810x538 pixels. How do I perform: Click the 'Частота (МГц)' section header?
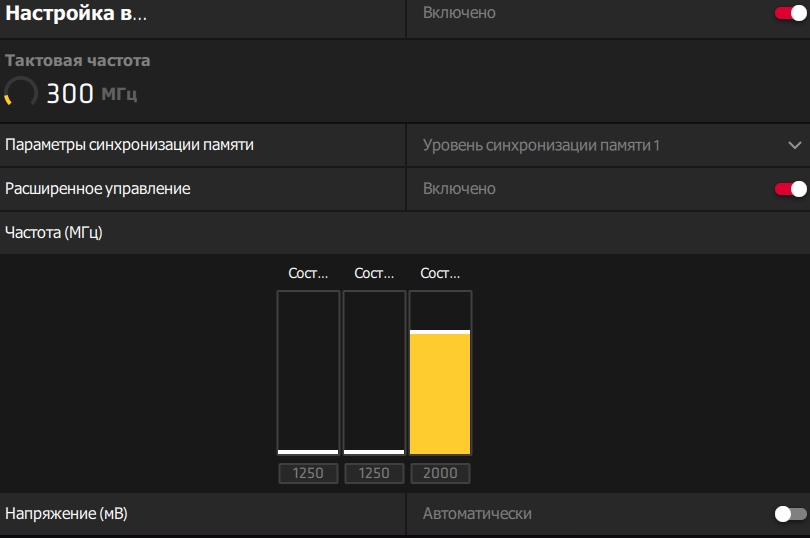(x=54, y=233)
